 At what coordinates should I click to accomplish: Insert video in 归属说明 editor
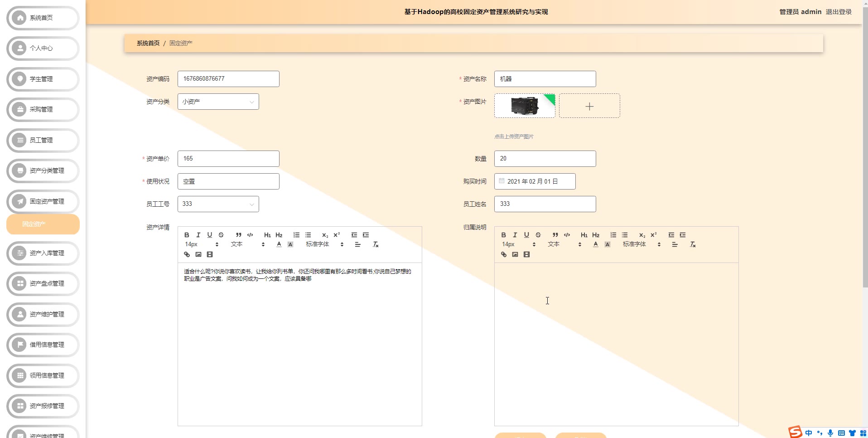[526, 254]
